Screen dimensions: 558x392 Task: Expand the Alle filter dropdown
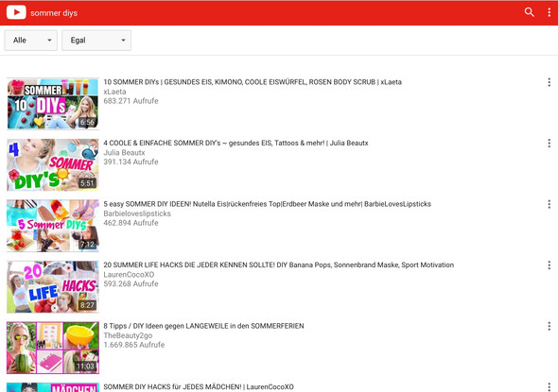tap(31, 41)
